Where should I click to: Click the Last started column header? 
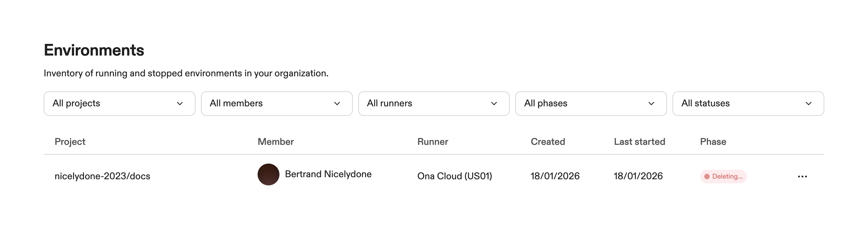(639, 142)
